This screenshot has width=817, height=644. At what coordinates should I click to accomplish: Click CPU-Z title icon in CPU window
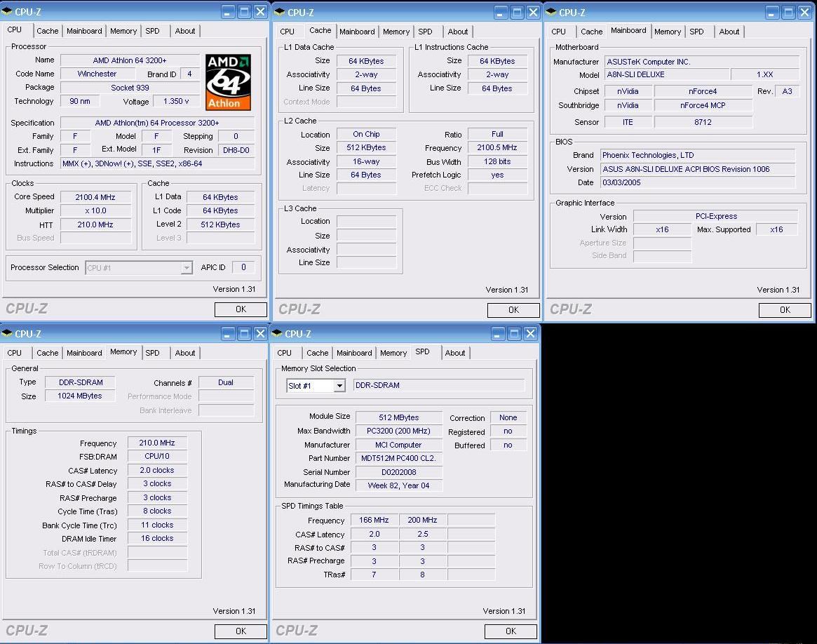pos(7,11)
